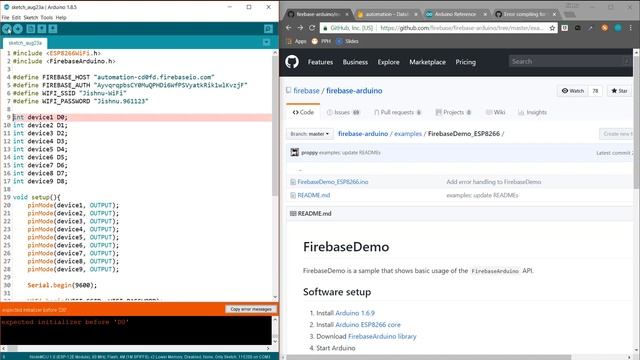Click Copy error messages button
The width and height of the screenshot is (640, 360).
tap(251, 309)
